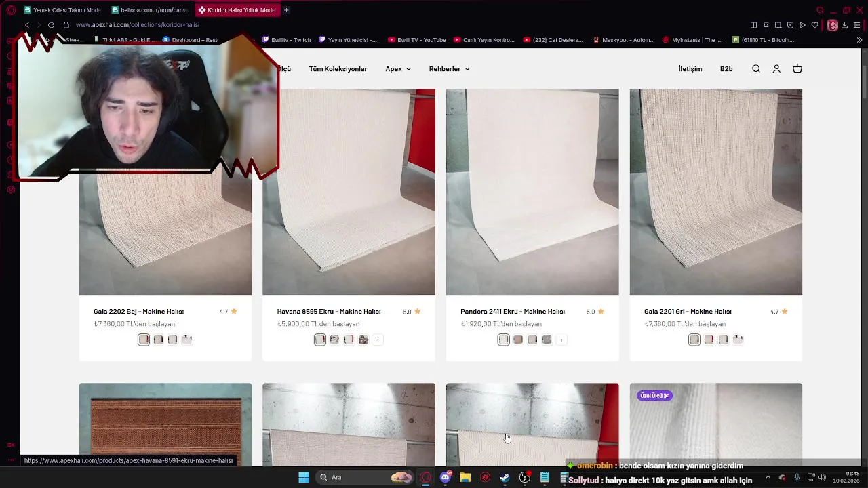868x488 pixels.
Task: Click Havana 8595 Ekru rug image
Action: [x=349, y=192]
